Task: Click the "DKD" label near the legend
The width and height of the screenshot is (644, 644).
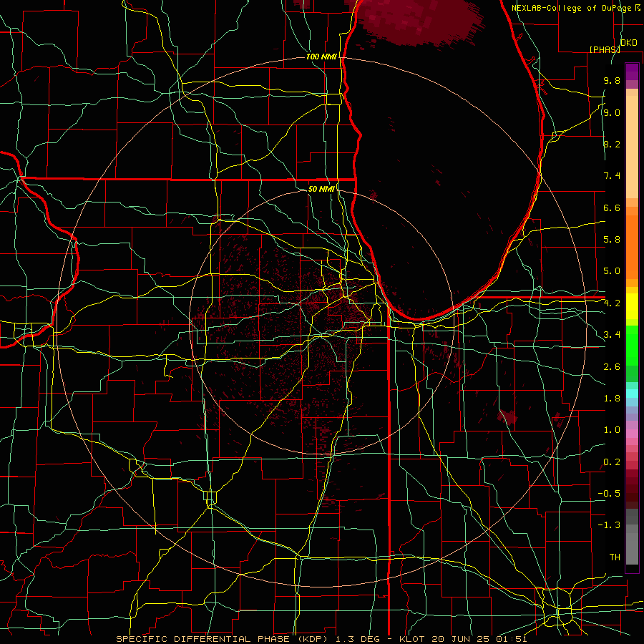Action: coord(628,43)
